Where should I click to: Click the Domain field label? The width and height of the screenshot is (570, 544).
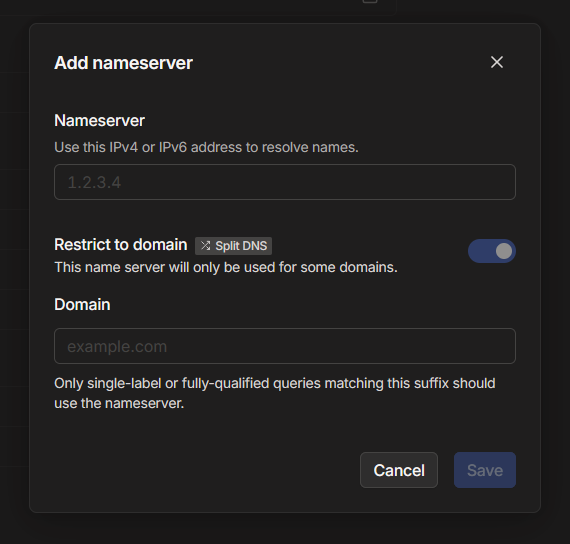point(82,304)
